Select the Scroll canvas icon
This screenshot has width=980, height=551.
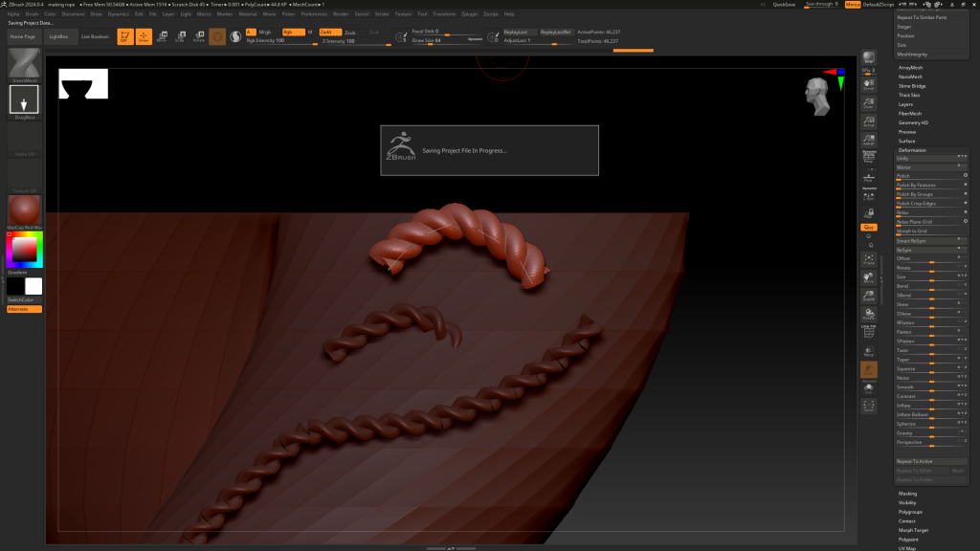pyautogui.click(x=869, y=86)
